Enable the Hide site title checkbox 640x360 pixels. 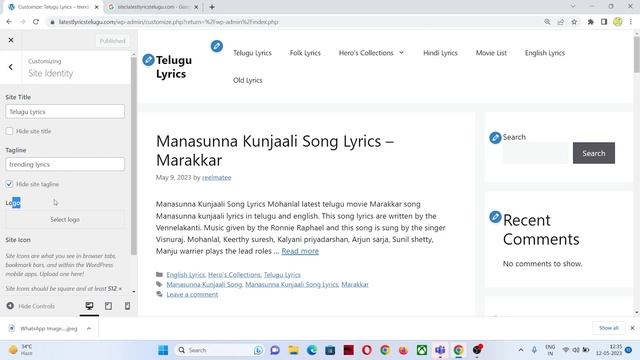[9, 131]
